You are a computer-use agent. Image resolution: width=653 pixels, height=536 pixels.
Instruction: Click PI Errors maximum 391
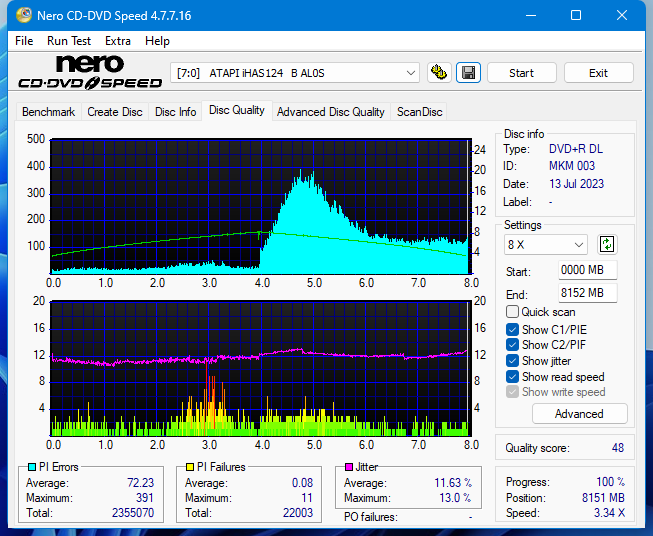pyautogui.click(x=145, y=498)
